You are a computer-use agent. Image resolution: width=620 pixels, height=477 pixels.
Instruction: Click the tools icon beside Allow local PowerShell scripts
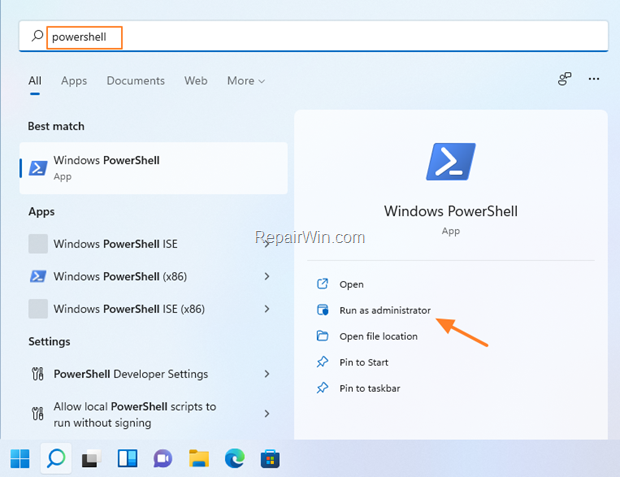(38, 414)
